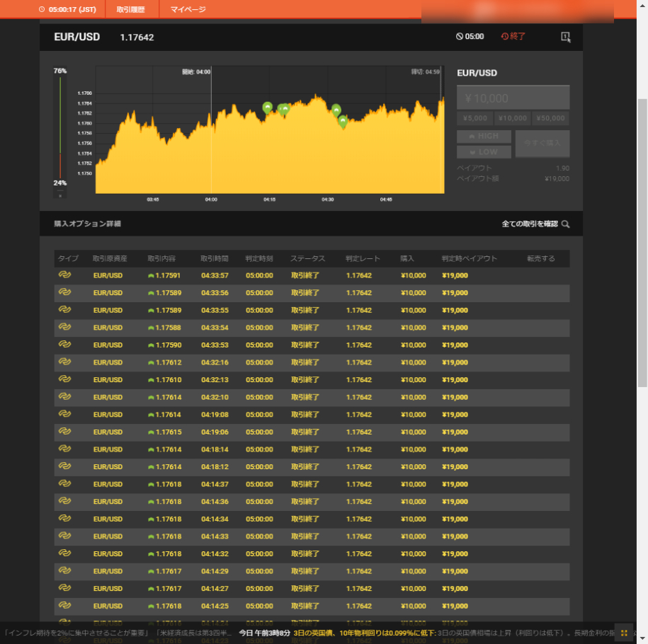Click the red 終了 status icon
Screen dimensions: 648x644
[505, 36]
